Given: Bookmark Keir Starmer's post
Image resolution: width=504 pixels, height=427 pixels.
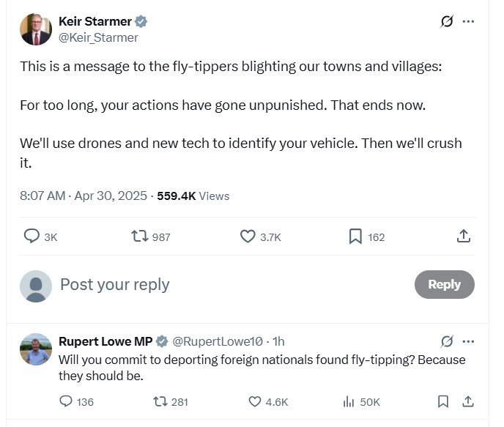Looking at the screenshot, I should (355, 236).
